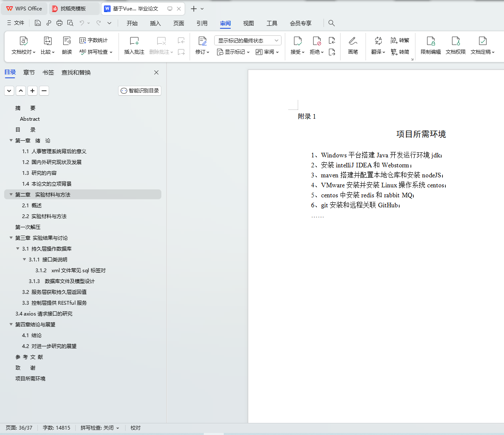Image resolution: width=504 pixels, height=435 pixels.
Task: Run 拼写检查 spell check
Action: pyautogui.click(x=96, y=52)
